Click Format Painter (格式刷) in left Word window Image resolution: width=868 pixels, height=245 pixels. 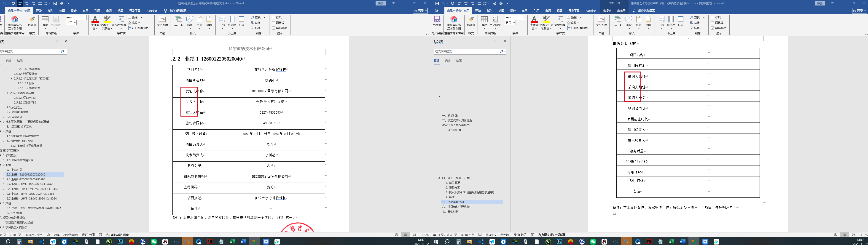(x=32, y=21)
